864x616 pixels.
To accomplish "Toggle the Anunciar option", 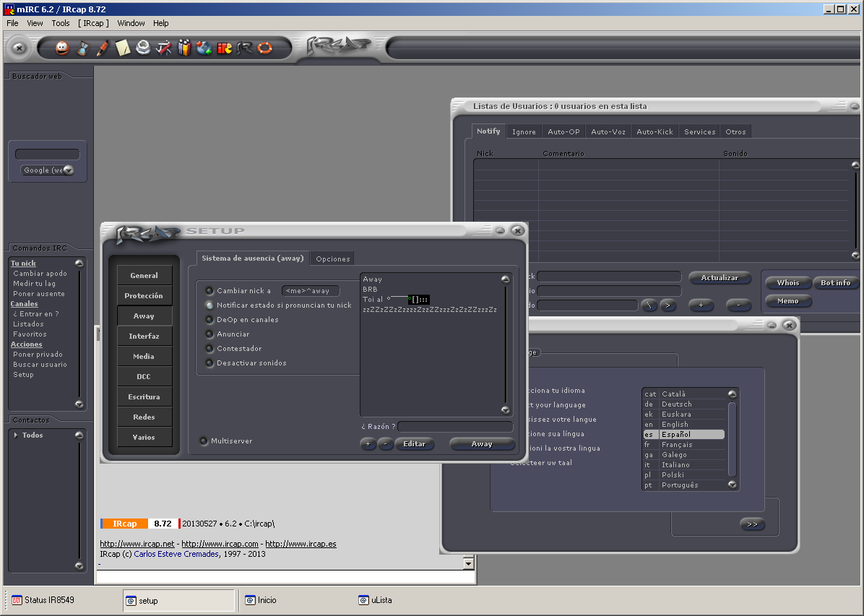I will click(209, 334).
